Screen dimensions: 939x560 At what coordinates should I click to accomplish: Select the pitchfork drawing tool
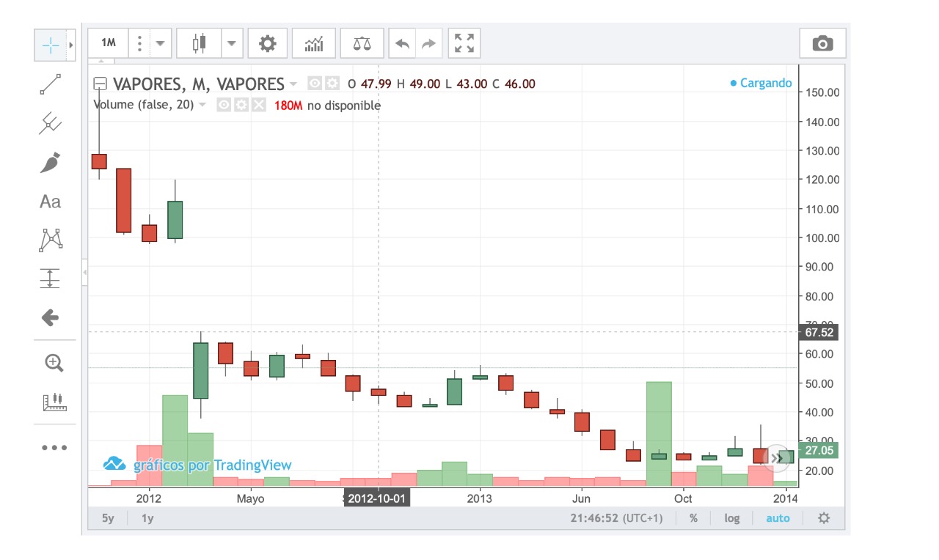pyautogui.click(x=51, y=123)
